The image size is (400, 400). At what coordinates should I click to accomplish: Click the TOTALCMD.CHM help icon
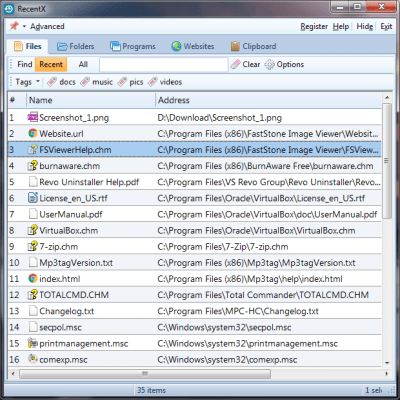pos(33,295)
